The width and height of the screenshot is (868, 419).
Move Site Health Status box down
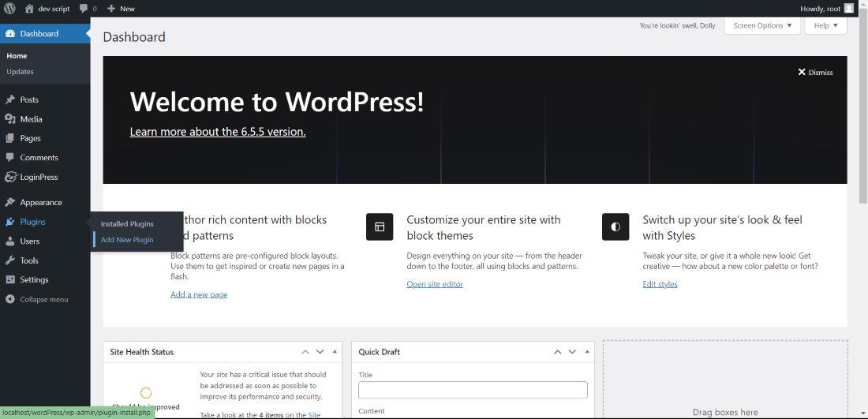click(x=320, y=352)
